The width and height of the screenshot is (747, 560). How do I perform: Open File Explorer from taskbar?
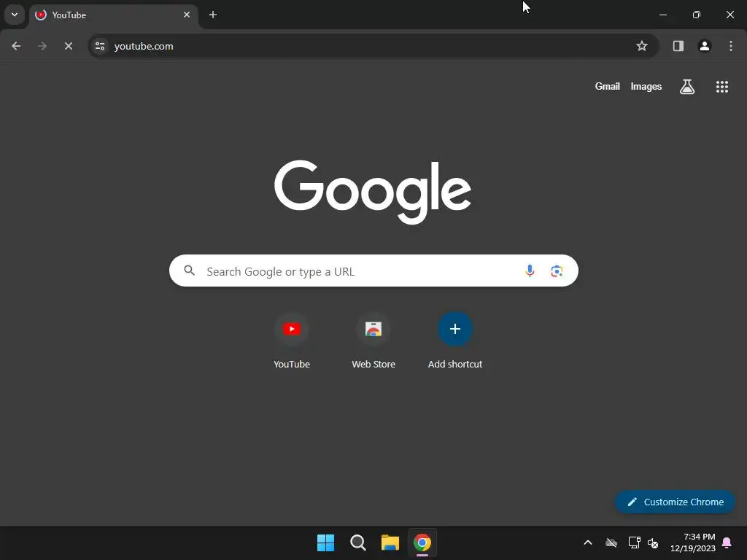390,542
